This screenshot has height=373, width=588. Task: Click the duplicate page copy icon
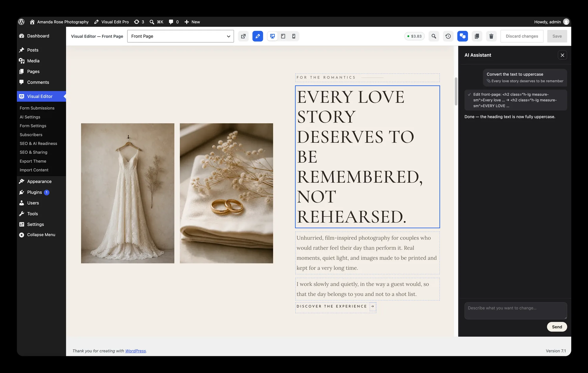coord(477,36)
